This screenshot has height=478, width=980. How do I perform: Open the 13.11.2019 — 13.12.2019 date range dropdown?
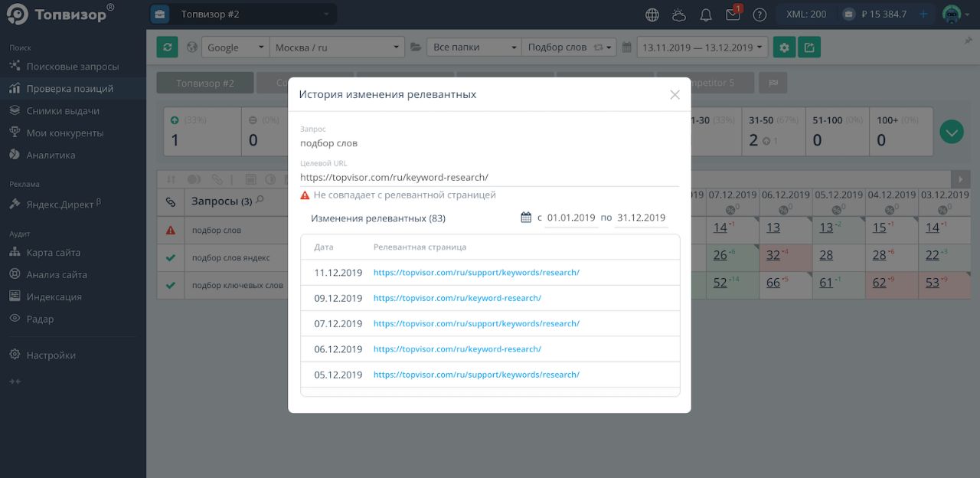tap(702, 47)
